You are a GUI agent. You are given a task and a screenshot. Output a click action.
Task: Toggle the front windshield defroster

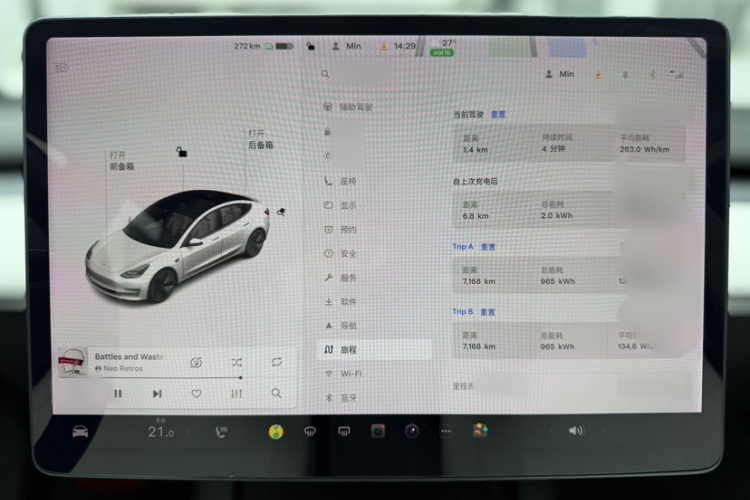click(310, 432)
